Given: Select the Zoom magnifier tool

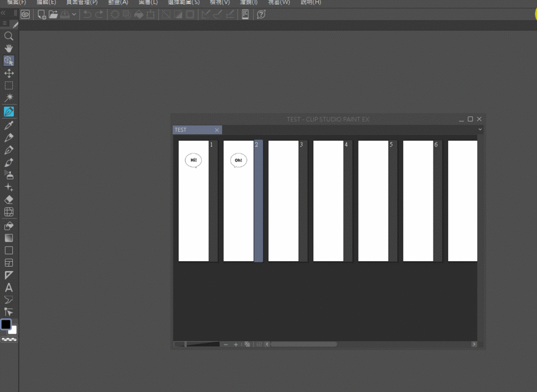Looking at the screenshot, I should click(x=9, y=36).
